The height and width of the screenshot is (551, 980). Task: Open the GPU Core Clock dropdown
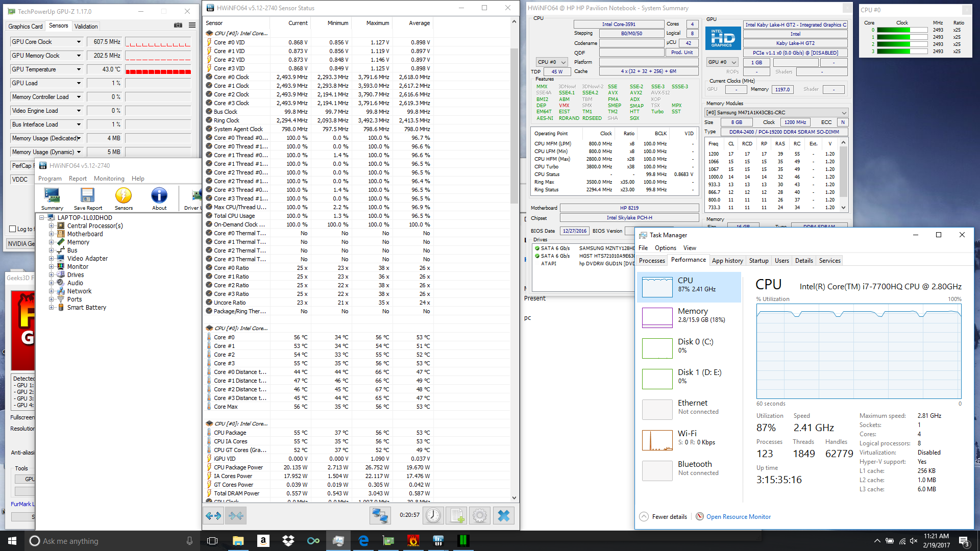[79, 42]
